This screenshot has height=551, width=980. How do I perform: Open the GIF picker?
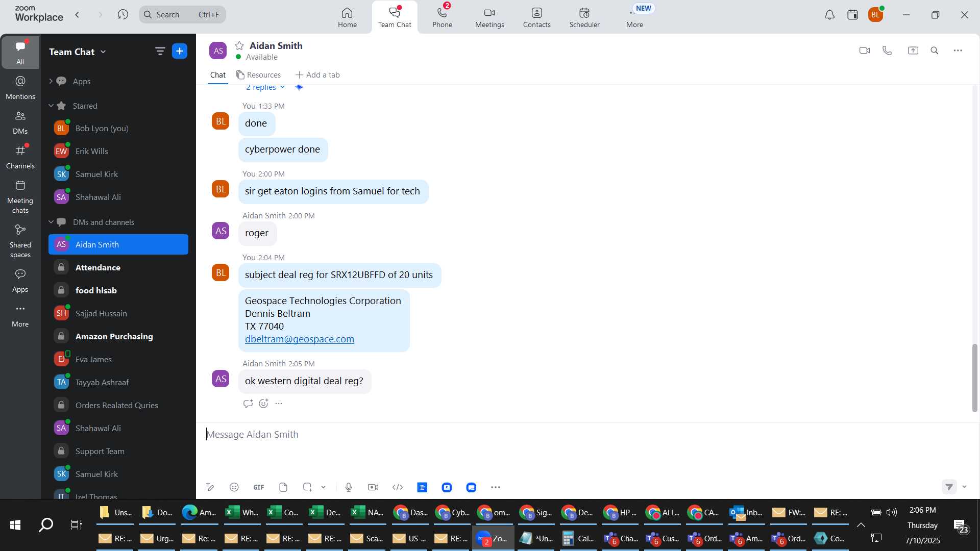259,488
